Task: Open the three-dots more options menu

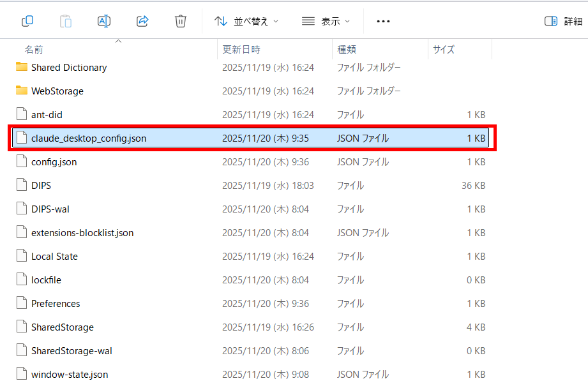Action: 383,21
